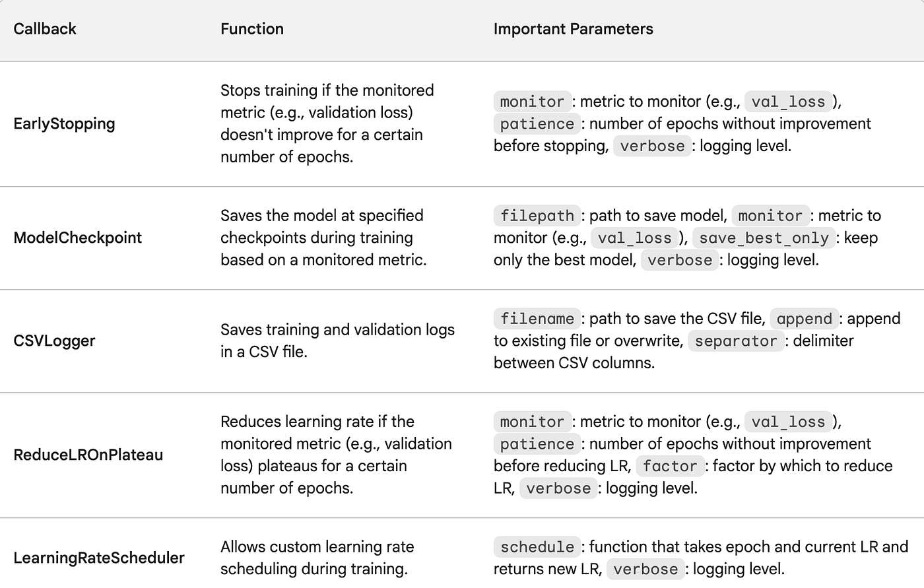This screenshot has height=588, width=924.
Task: Select the EarlyStopping callback name
Action: tap(64, 123)
